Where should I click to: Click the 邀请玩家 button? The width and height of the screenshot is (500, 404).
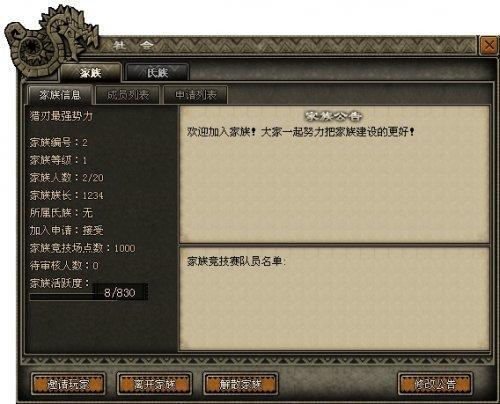click(x=68, y=384)
